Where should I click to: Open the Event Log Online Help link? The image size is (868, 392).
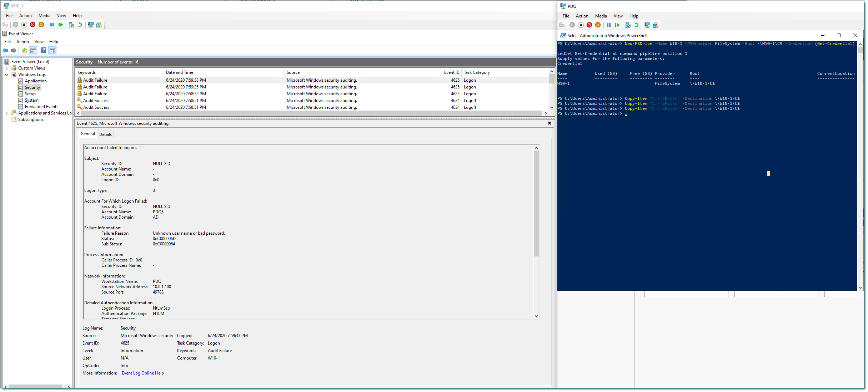point(142,373)
